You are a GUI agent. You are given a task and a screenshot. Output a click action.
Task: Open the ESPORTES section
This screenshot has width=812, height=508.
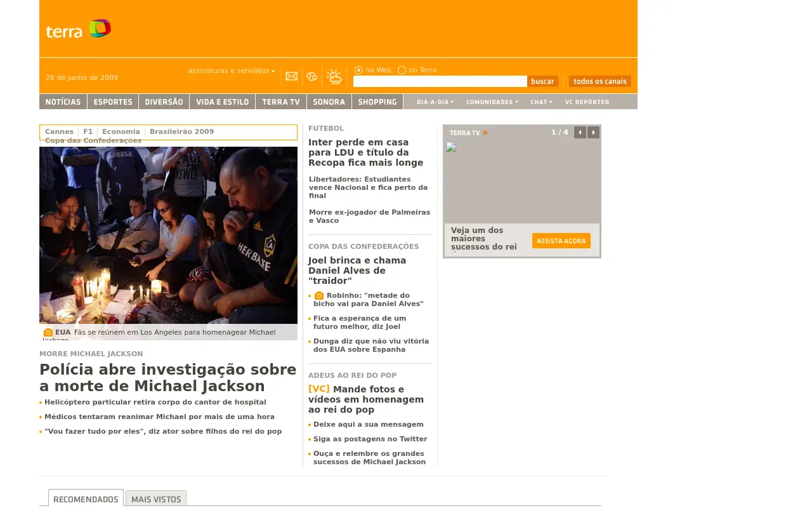click(113, 102)
